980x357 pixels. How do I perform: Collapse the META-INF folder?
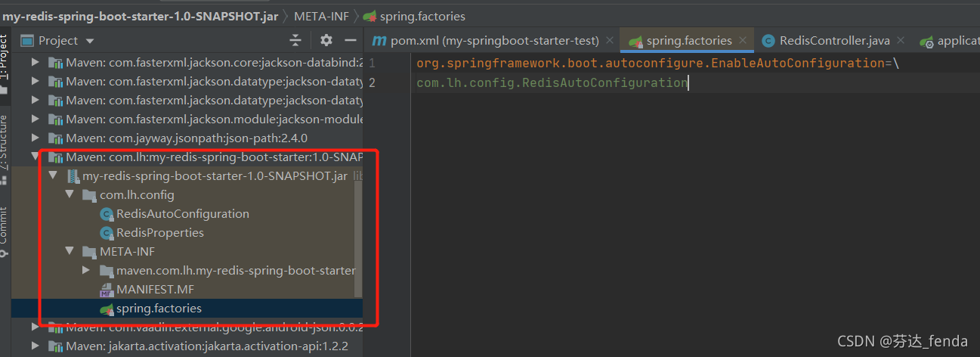click(x=70, y=251)
